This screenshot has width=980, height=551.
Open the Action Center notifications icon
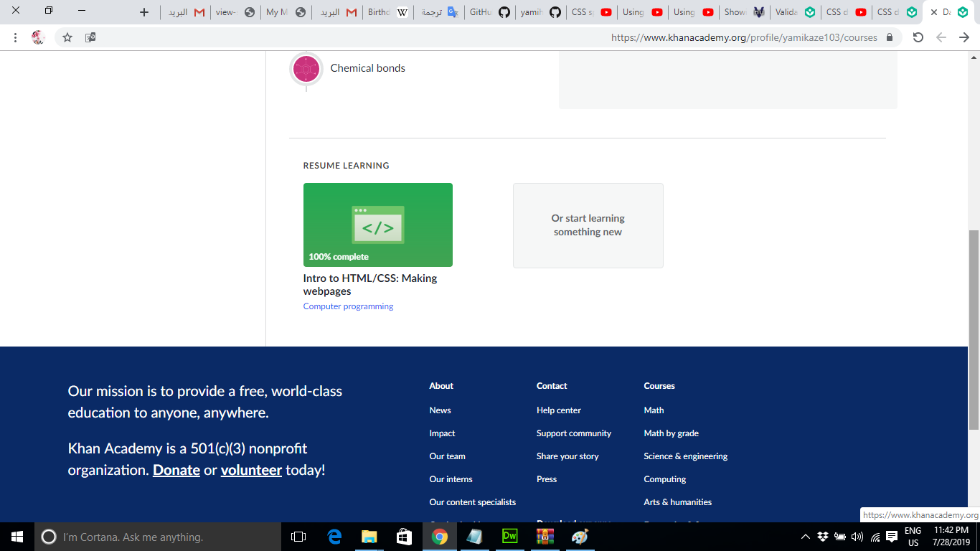892,537
